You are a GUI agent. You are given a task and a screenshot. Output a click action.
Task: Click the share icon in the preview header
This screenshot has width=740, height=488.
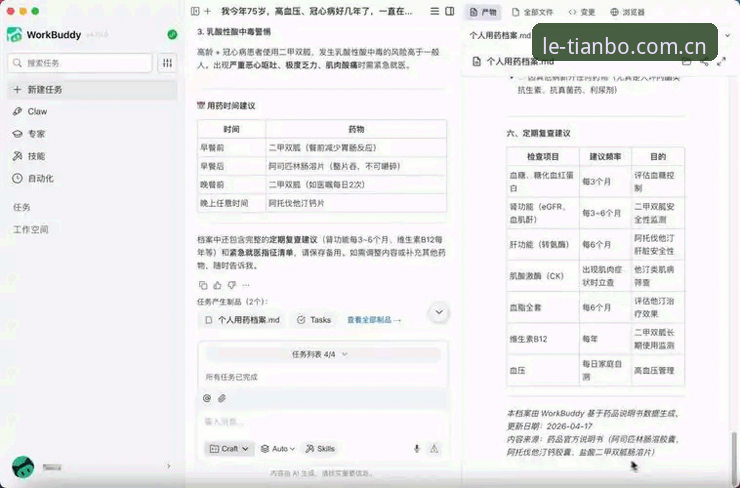pos(704,61)
